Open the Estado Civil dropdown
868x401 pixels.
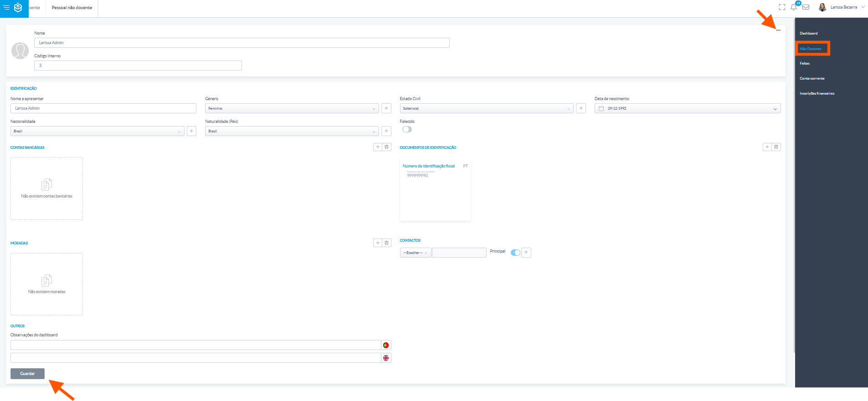click(x=487, y=108)
